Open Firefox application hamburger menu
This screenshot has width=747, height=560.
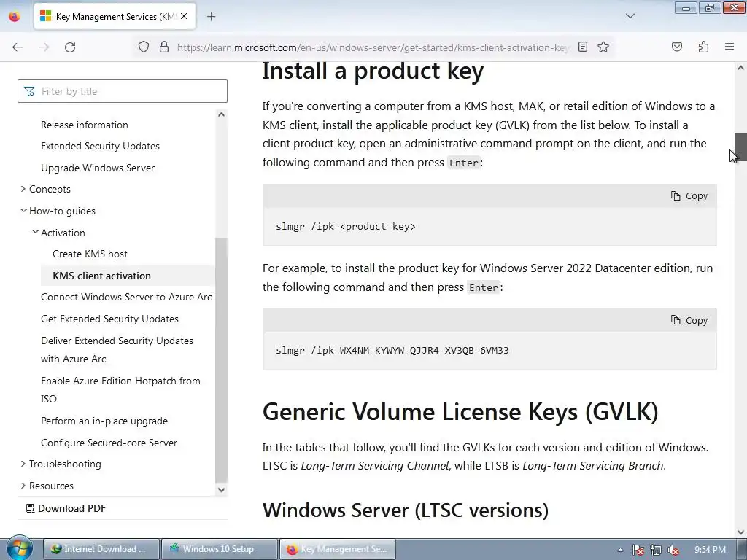coord(729,47)
